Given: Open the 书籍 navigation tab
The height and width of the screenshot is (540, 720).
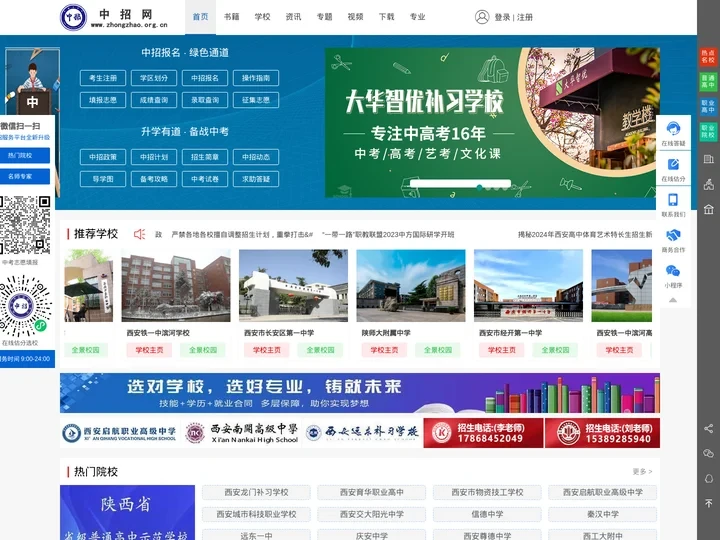Looking at the screenshot, I should point(231,17).
